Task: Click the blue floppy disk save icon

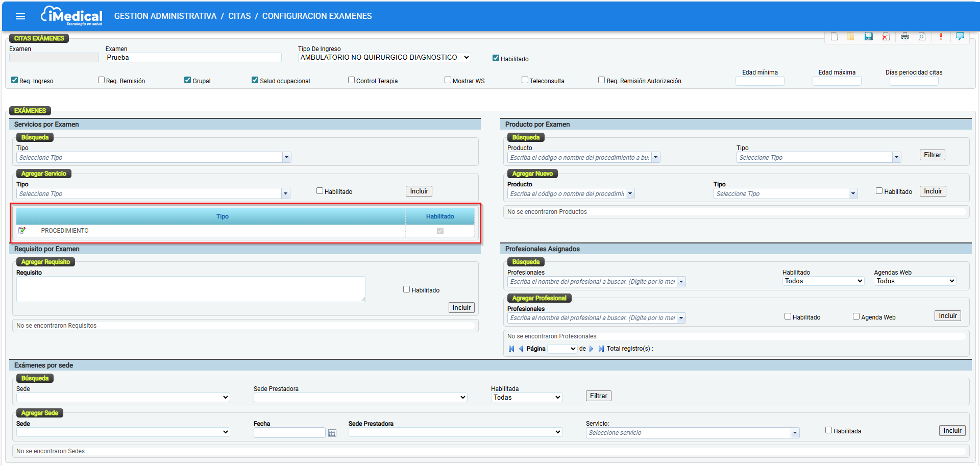Action: (x=868, y=37)
